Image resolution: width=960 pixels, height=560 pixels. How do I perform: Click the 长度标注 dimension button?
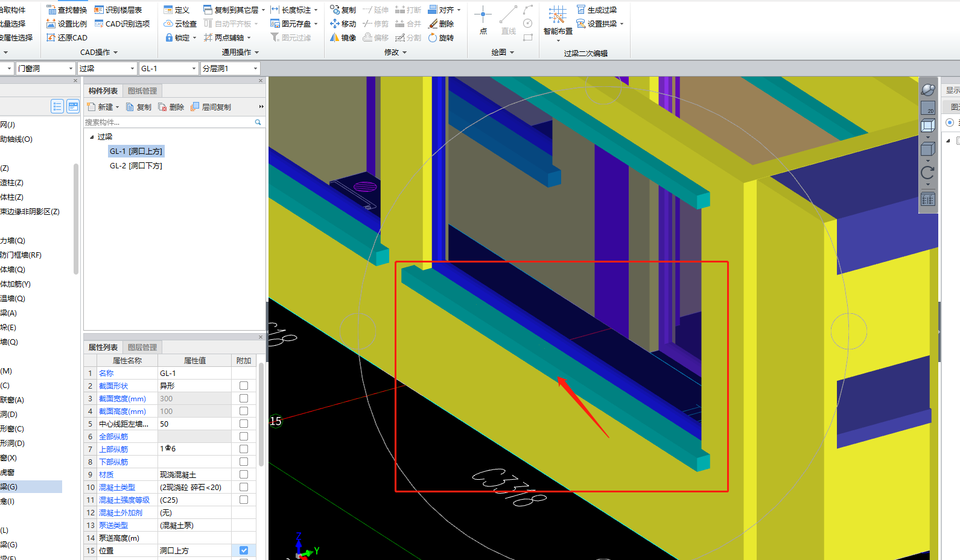click(x=294, y=10)
